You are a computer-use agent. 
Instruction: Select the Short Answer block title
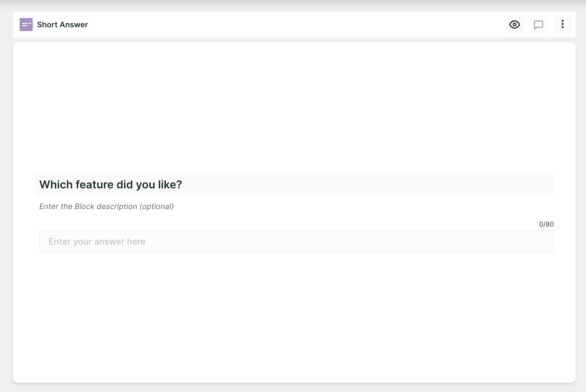(x=62, y=25)
